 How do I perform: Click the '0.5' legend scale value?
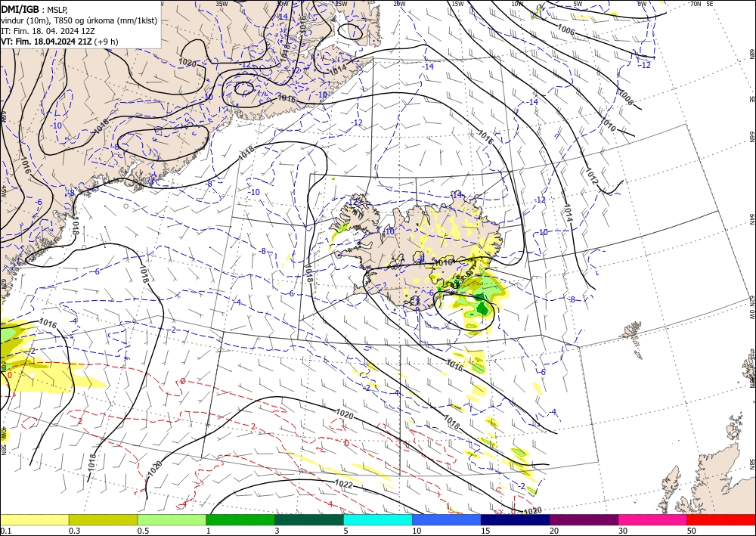click(x=143, y=531)
